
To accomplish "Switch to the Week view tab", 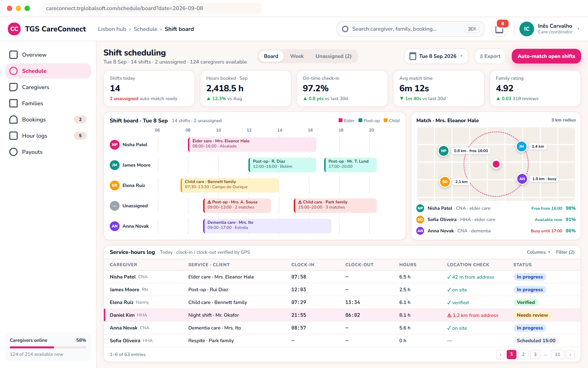I will [x=297, y=56].
